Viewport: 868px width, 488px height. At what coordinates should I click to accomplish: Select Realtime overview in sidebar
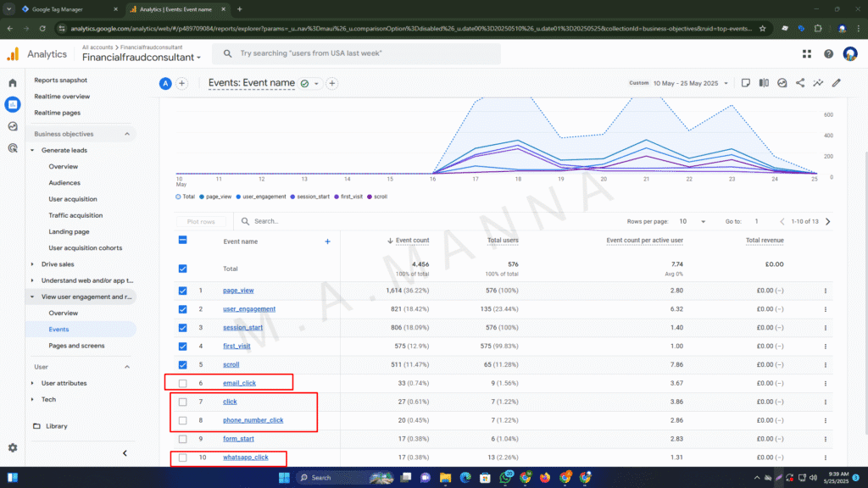click(x=62, y=97)
